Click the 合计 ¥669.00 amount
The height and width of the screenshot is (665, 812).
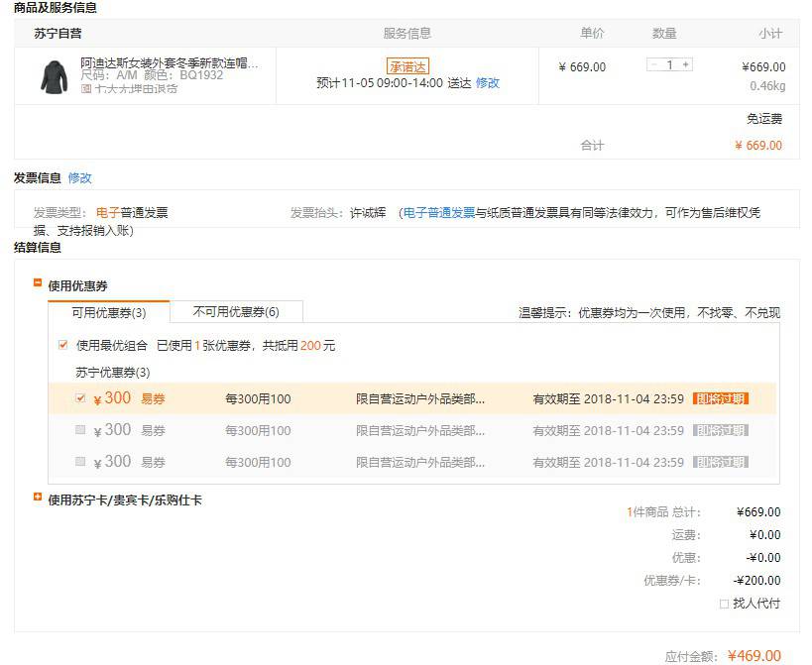pos(758,146)
